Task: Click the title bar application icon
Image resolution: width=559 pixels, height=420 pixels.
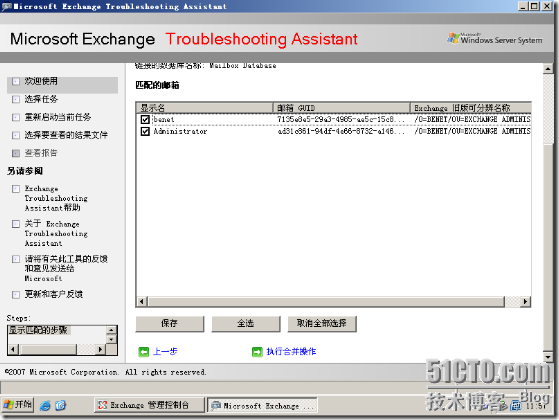Action: tap(7, 6)
